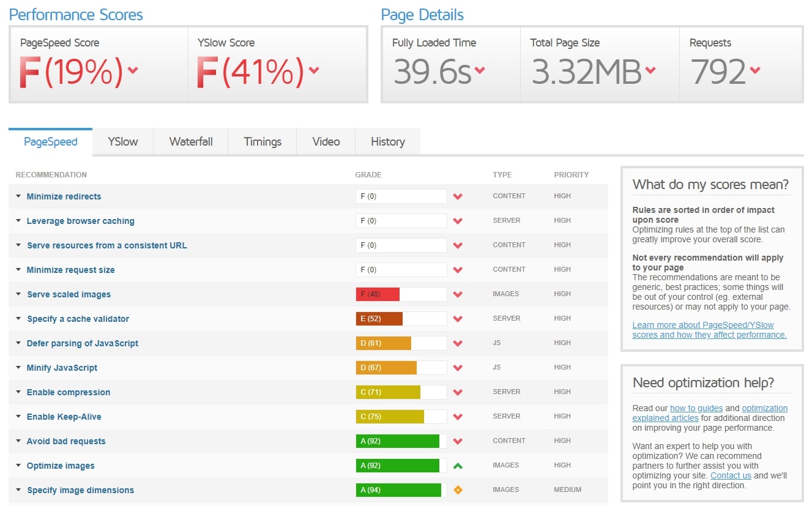The image size is (812, 506).
Task: Click the E (52) grade bar
Action: 401,319
